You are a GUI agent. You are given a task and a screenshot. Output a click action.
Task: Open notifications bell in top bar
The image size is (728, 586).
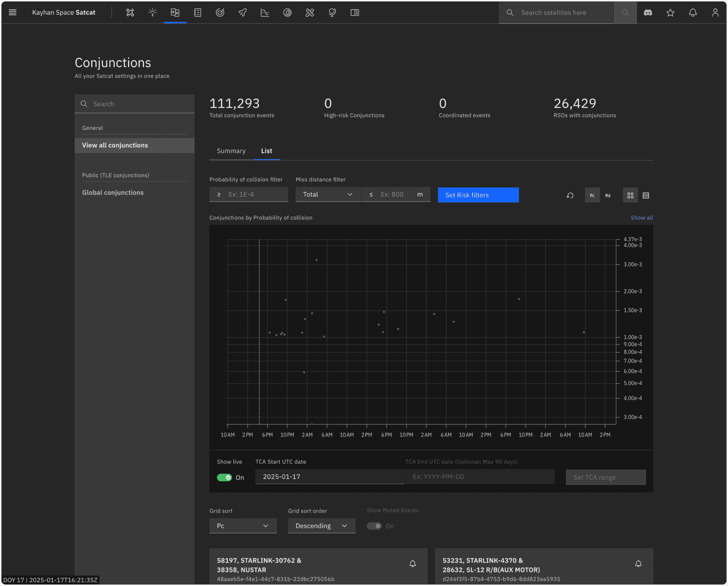pyautogui.click(x=693, y=13)
